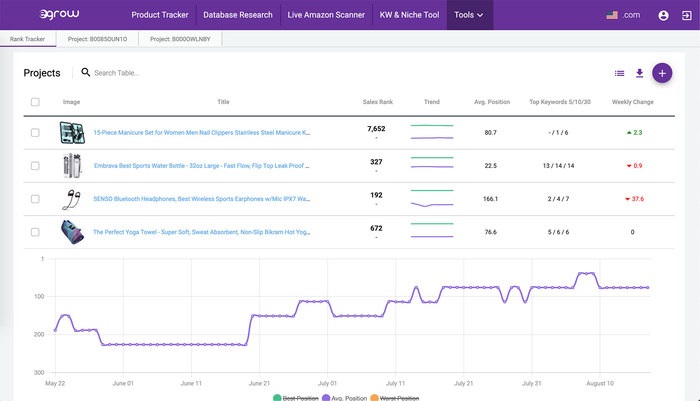Sort by Avg. Position column
This screenshot has height=401, width=700.
[x=492, y=102]
